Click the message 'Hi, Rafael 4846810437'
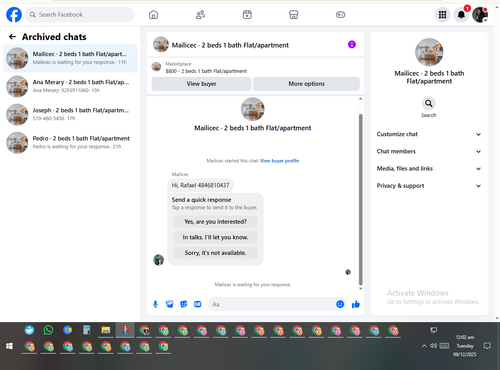 [x=200, y=185]
